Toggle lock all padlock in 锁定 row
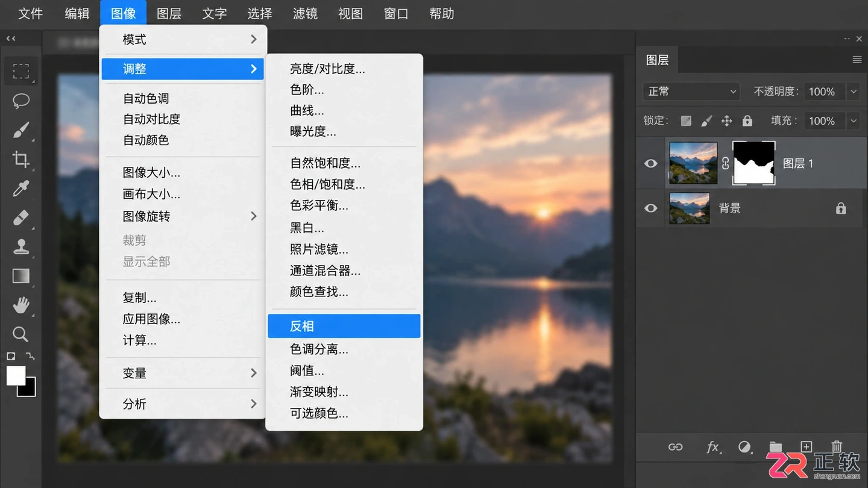Image resolution: width=868 pixels, height=488 pixels. [747, 120]
